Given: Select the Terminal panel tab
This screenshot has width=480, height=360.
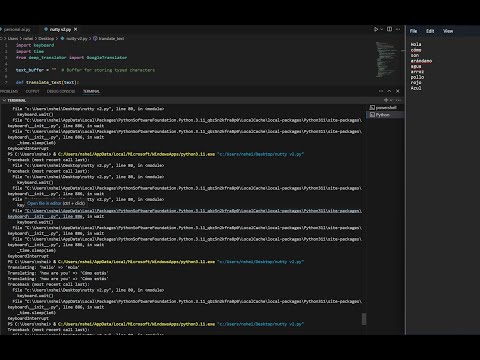Looking at the screenshot, I should 91,91.
